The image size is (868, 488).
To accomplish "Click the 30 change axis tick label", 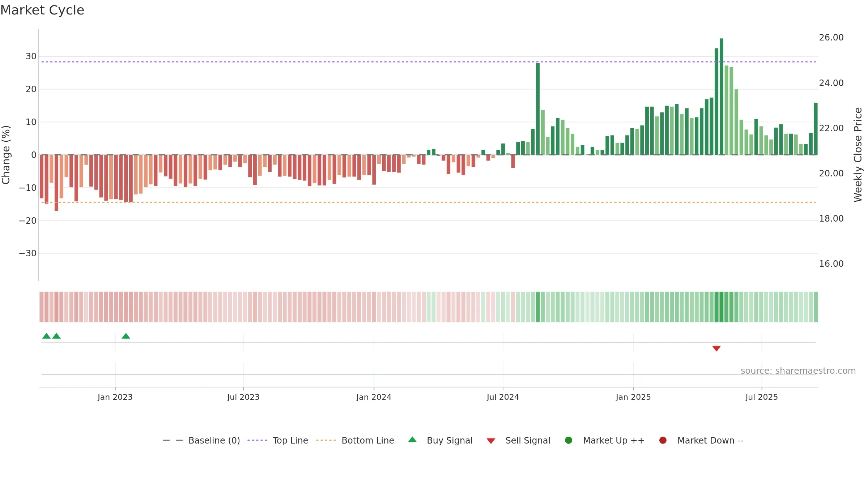I will (31, 56).
